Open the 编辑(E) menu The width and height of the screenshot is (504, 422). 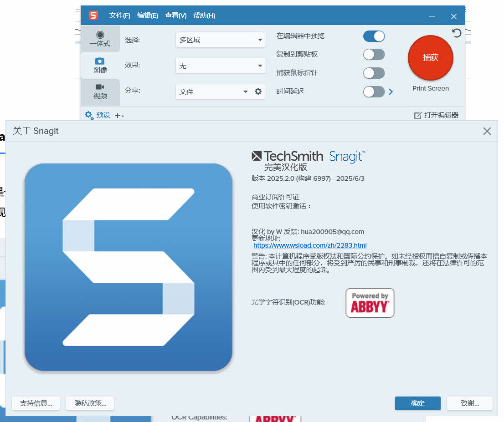pos(148,15)
